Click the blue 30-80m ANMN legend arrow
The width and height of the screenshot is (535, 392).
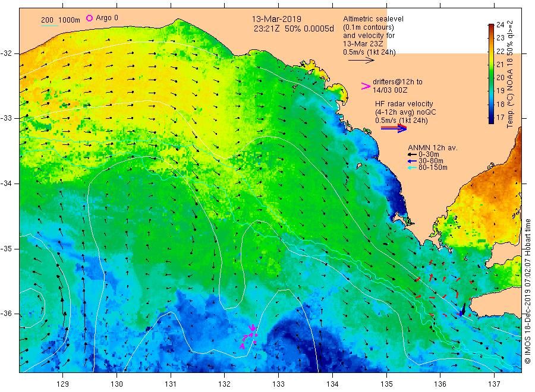point(412,161)
